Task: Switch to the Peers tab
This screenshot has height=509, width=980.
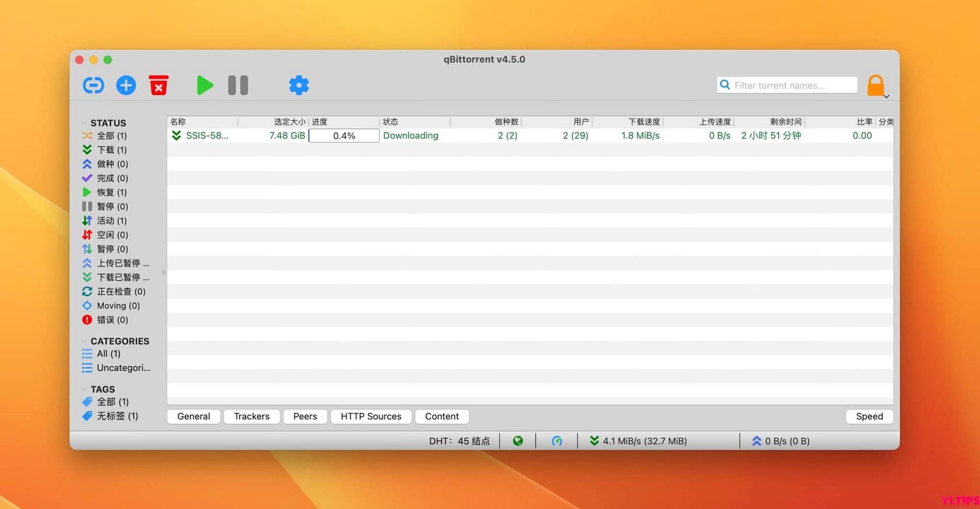Action: 305,416
